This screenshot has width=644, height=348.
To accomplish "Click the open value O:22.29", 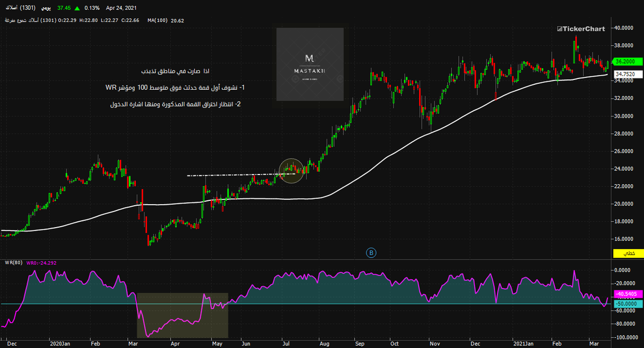I will [x=67, y=20].
